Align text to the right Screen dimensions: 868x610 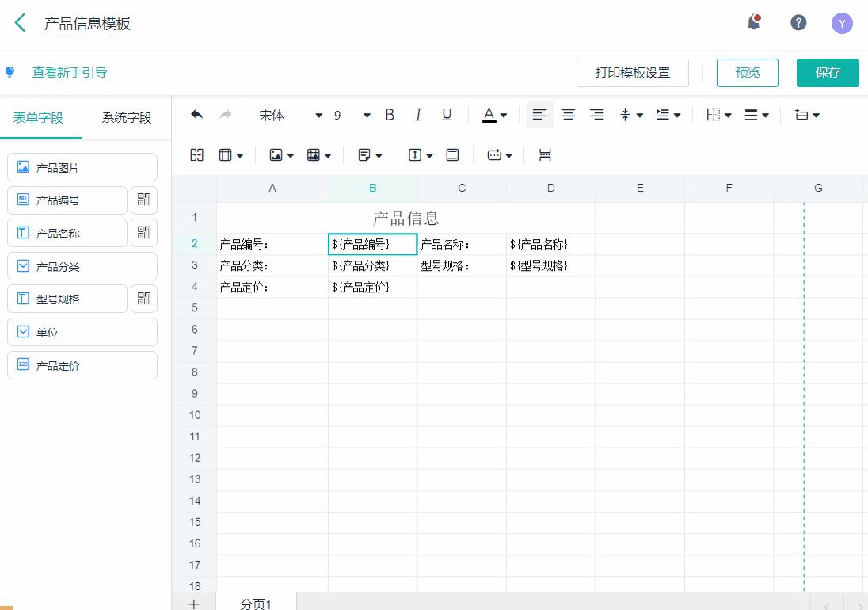tap(596, 115)
